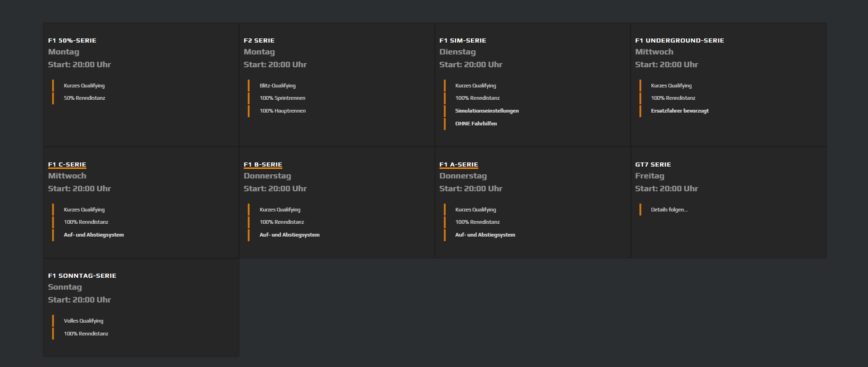Select the F1 SONNTAG-SERIE title

[x=82, y=276]
